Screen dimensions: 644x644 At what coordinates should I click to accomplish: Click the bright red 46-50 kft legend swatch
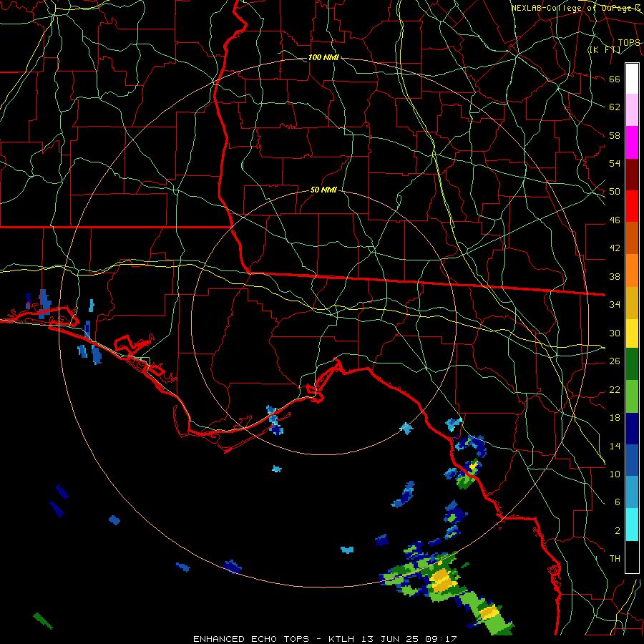(x=632, y=206)
